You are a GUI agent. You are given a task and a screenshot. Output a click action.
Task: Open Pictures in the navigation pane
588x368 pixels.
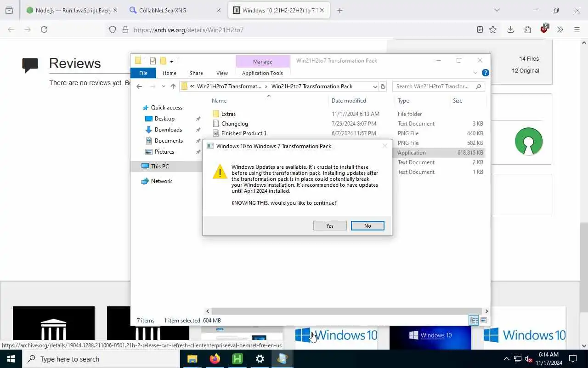pyautogui.click(x=164, y=152)
